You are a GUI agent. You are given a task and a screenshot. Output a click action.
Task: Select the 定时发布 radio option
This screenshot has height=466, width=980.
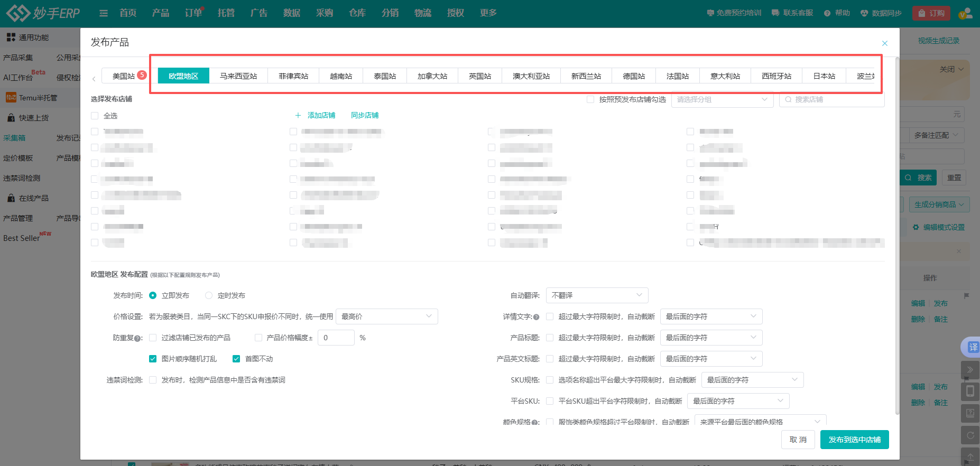[x=209, y=295]
